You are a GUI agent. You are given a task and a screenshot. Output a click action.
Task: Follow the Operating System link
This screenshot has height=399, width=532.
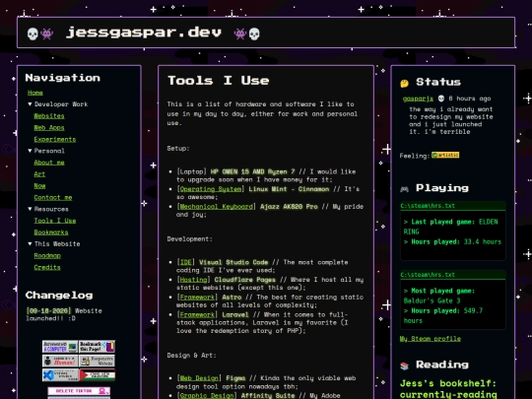pos(211,189)
